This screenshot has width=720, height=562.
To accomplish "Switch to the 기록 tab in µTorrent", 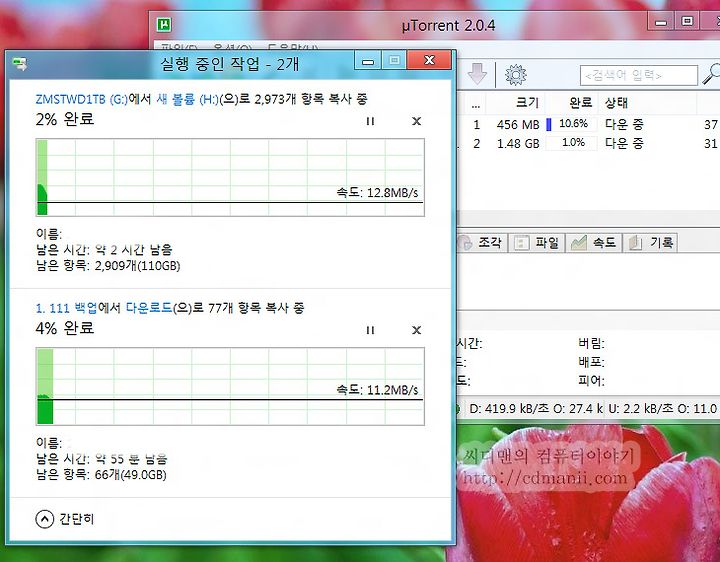I will 651,242.
